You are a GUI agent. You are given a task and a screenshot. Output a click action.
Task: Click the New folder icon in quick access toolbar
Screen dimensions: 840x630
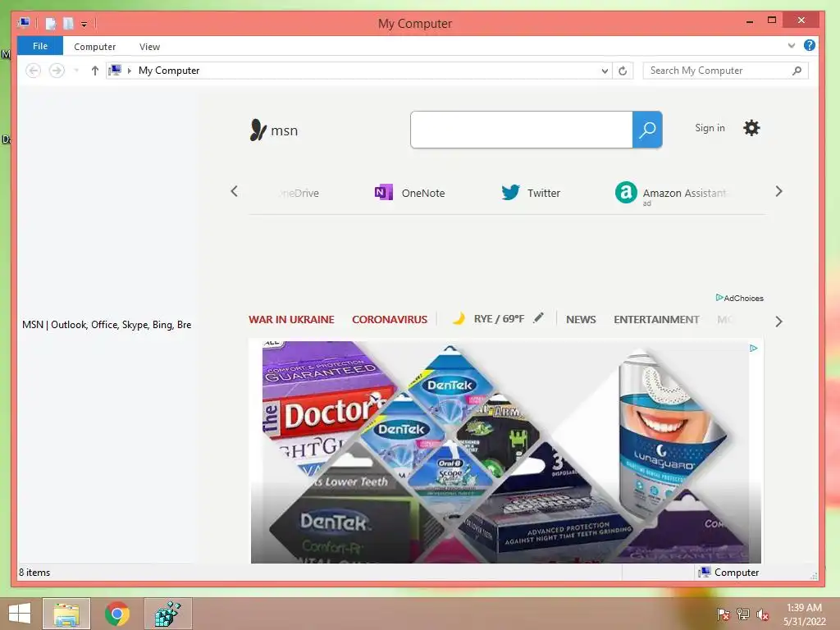click(x=68, y=24)
